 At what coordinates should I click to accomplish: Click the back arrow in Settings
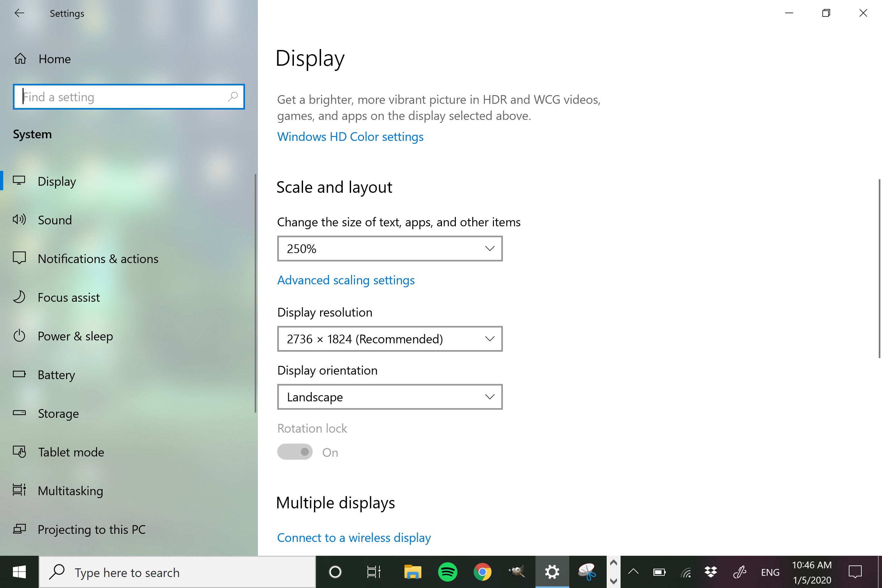click(x=19, y=13)
